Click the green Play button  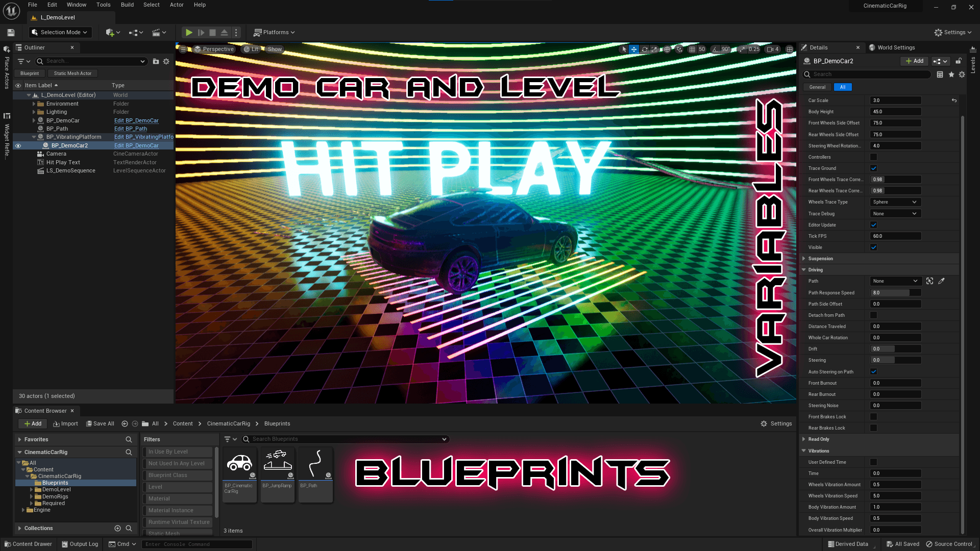[x=189, y=32]
